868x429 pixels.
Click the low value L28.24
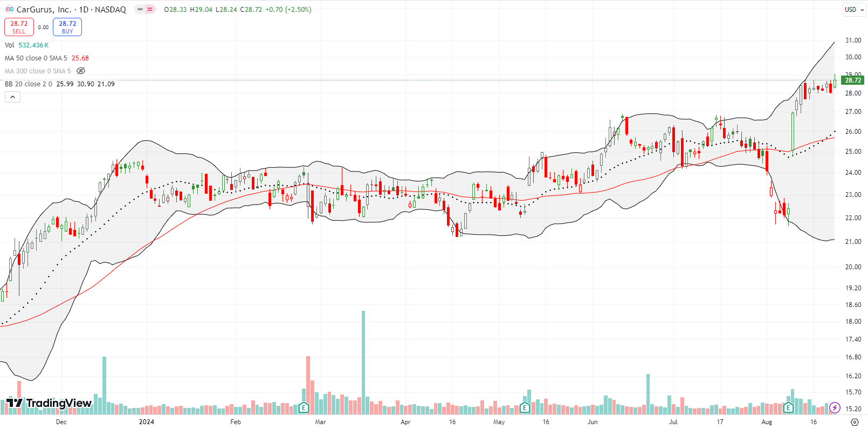(227, 10)
